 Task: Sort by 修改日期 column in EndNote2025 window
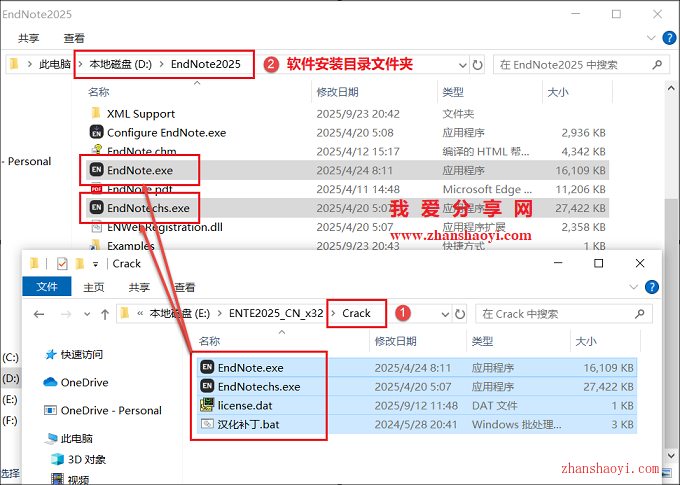(x=337, y=92)
